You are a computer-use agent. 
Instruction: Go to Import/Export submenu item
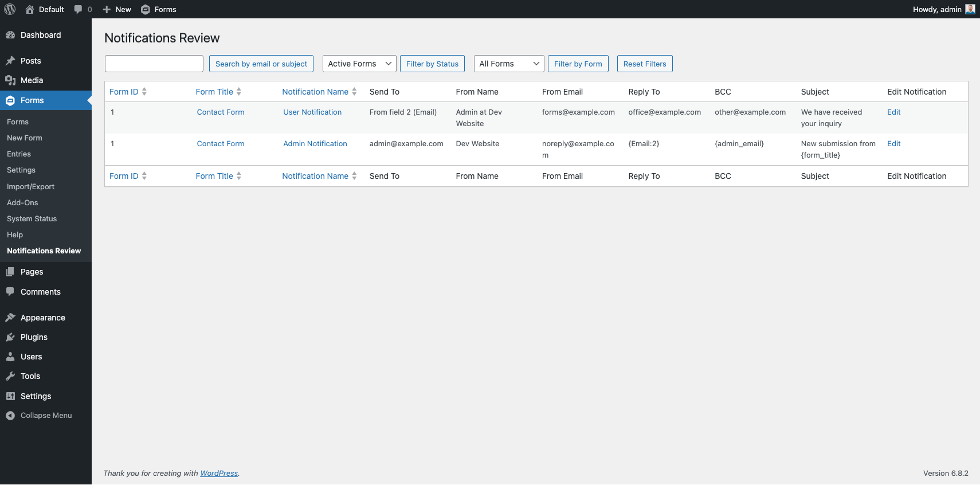coord(31,187)
